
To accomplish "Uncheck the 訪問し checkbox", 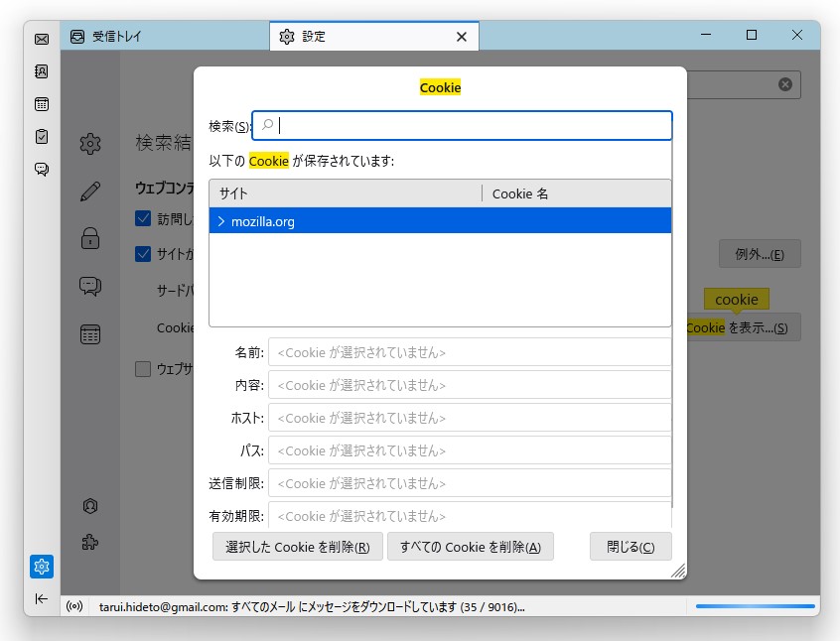I will (143, 219).
